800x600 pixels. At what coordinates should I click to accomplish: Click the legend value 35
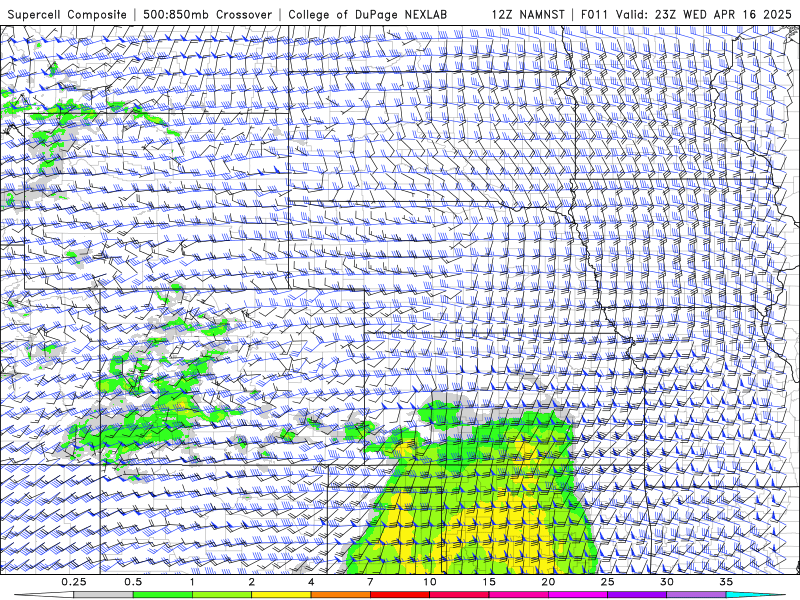pyautogui.click(x=726, y=582)
